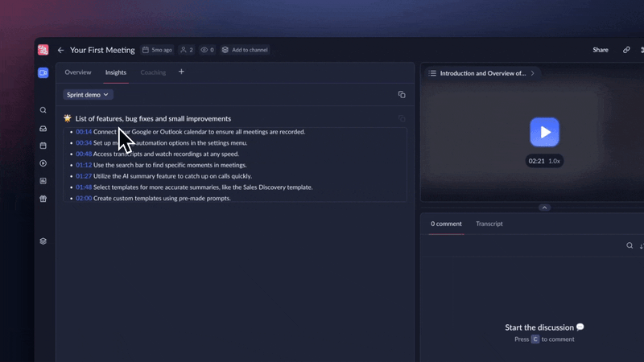Switch to the Overview tab
This screenshot has height=362, width=644.
(78, 72)
